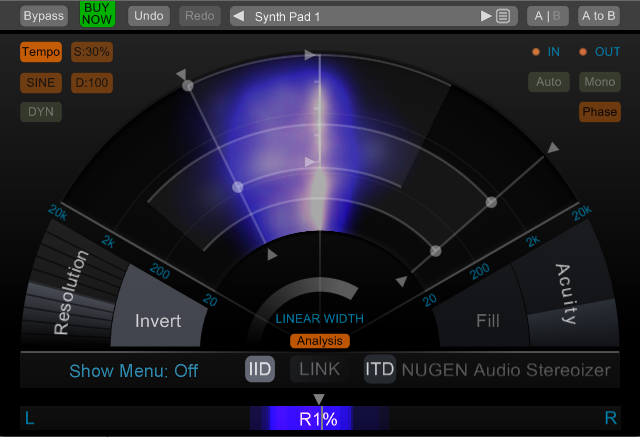
Task: Click the orange IN indicator light
Action: (x=535, y=51)
